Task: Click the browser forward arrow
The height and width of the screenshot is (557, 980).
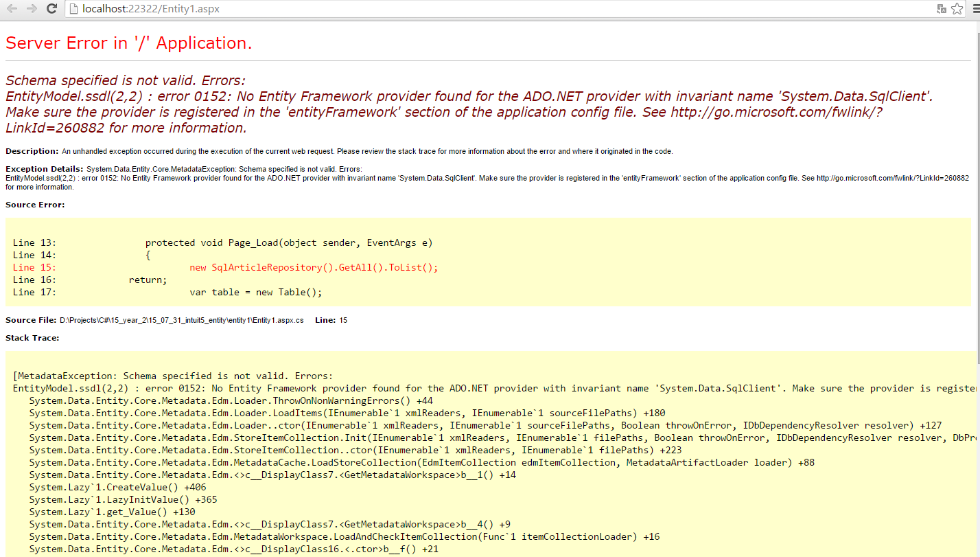Action: 32,9
